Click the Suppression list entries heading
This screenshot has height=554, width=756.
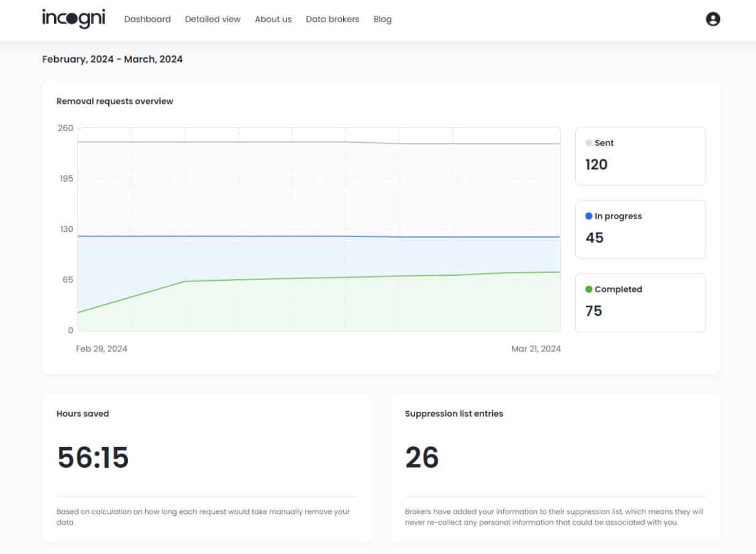tap(454, 414)
